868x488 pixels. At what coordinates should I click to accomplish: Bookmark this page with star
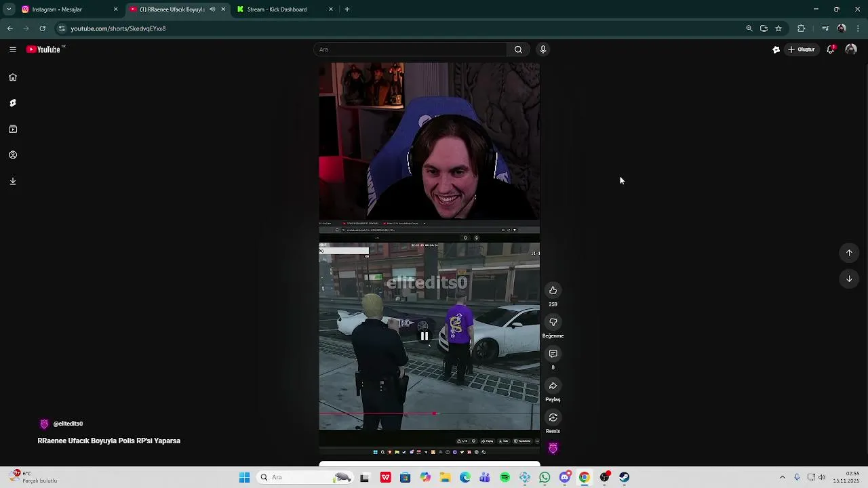coord(778,28)
